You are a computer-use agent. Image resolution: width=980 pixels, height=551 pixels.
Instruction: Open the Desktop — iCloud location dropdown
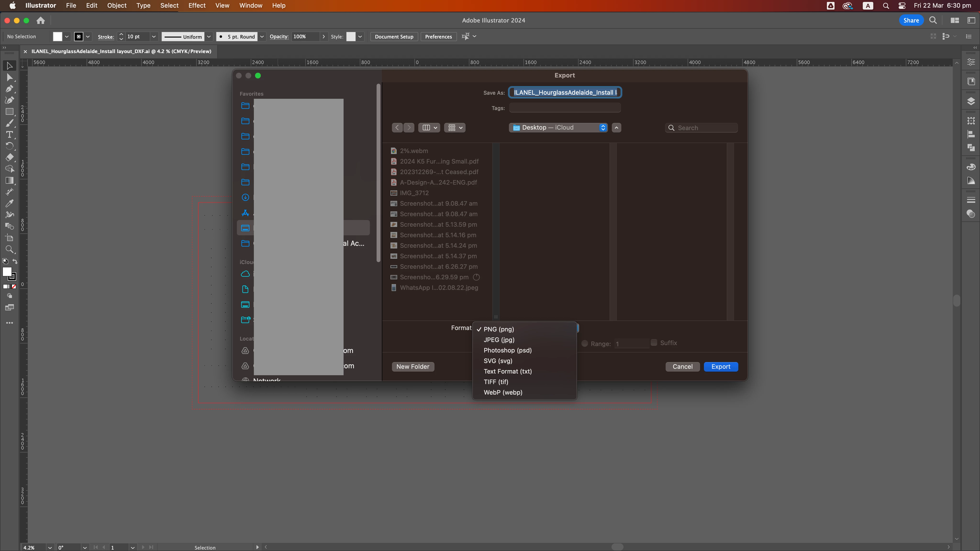click(558, 128)
